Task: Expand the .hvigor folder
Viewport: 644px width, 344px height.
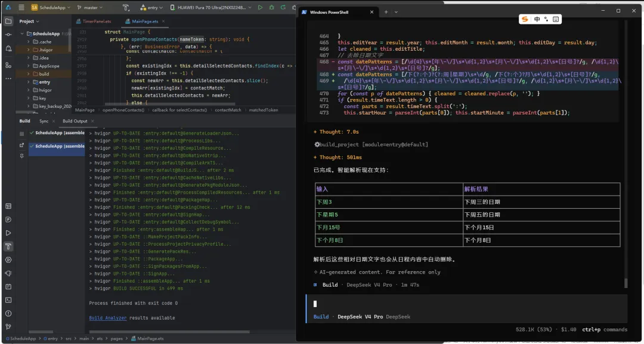Action: pyautogui.click(x=29, y=49)
